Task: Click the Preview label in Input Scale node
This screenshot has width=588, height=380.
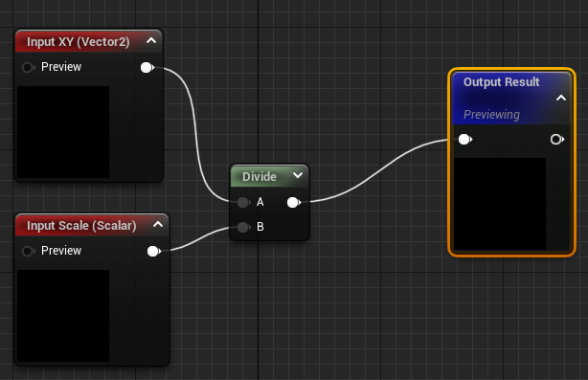Action: tap(61, 251)
